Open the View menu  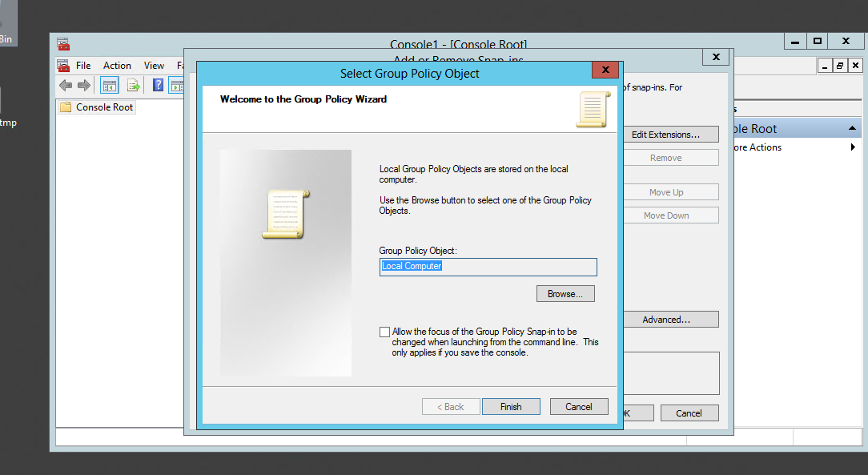154,66
